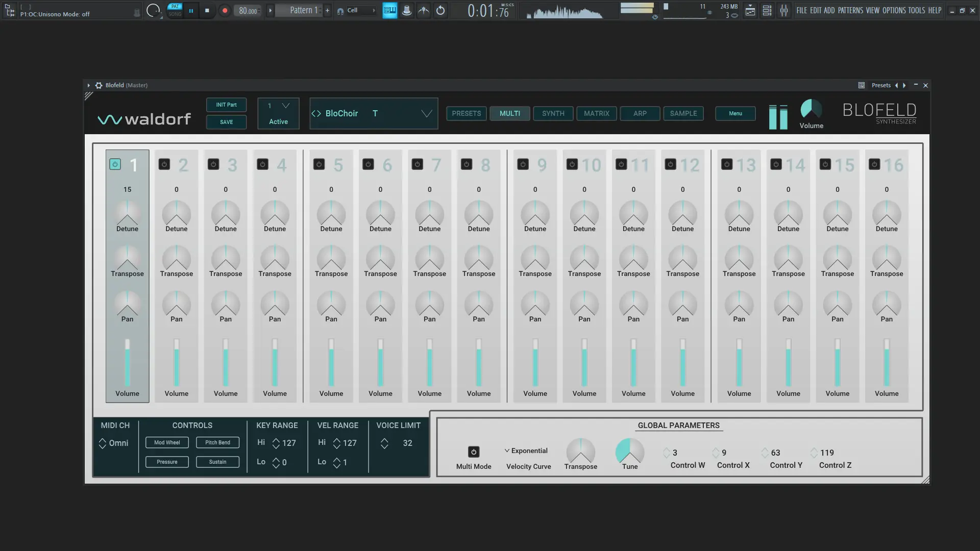Open the mixer window icon
This screenshot has height=551, width=980.
click(784, 10)
